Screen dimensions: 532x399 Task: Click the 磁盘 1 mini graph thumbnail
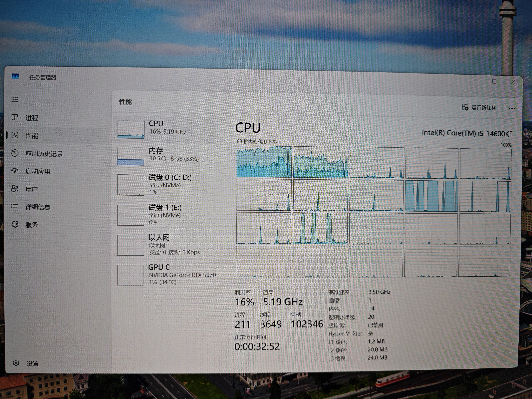[131, 215]
